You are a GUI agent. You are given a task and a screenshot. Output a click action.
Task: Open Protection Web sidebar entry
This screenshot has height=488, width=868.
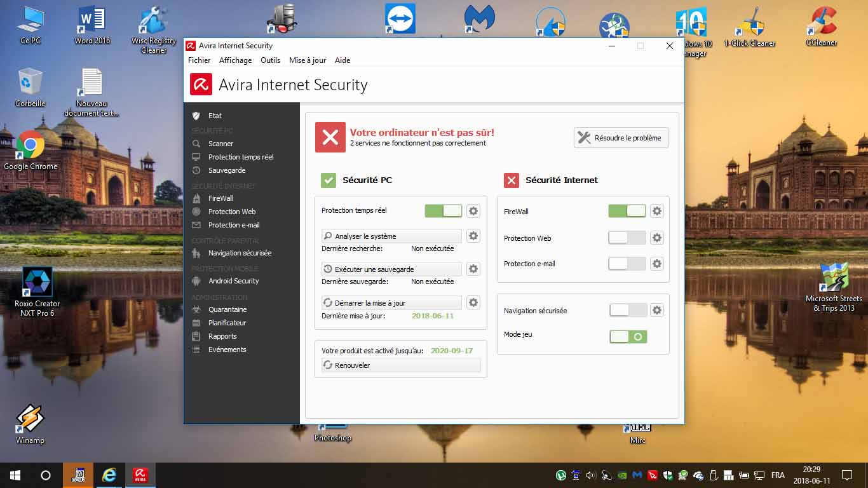[x=232, y=212]
